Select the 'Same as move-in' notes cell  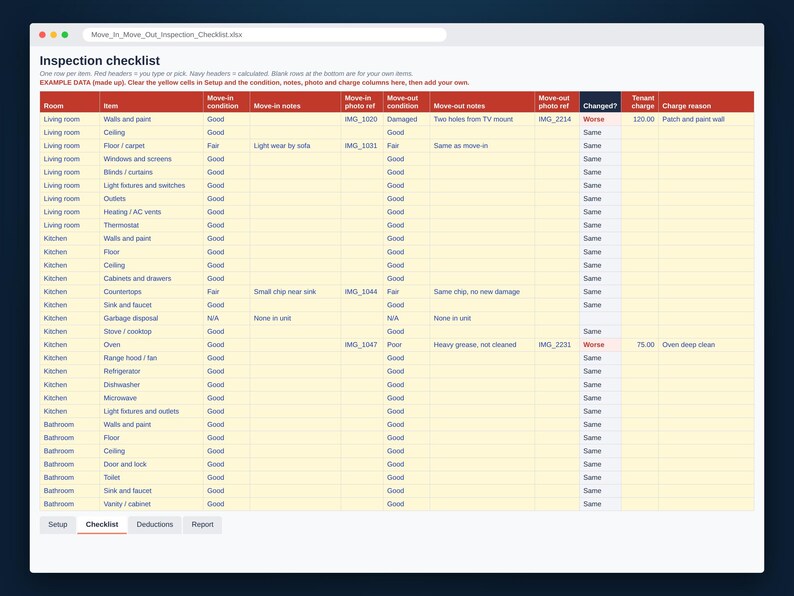point(482,145)
